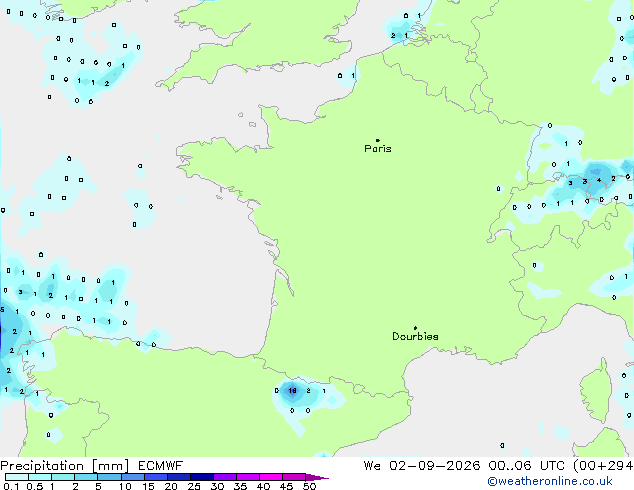This screenshot has height=490, width=634.
Task: Click the Dourbies city label
Action: tap(415, 336)
